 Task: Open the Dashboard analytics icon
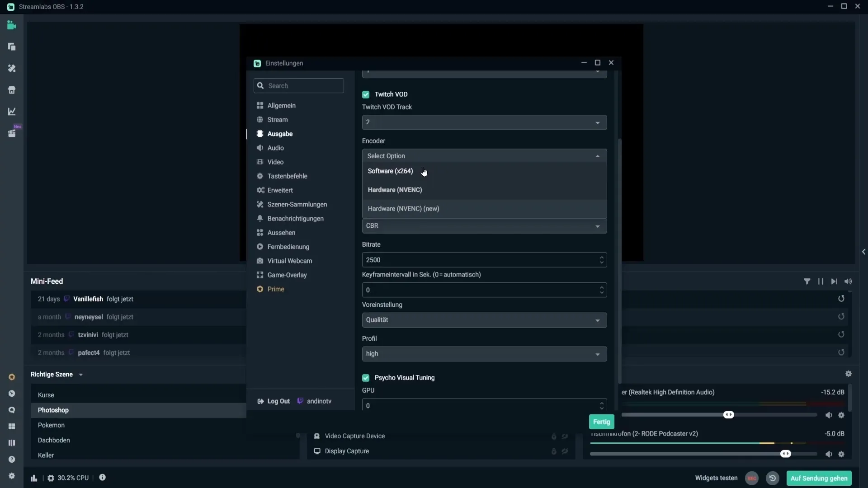(12, 112)
